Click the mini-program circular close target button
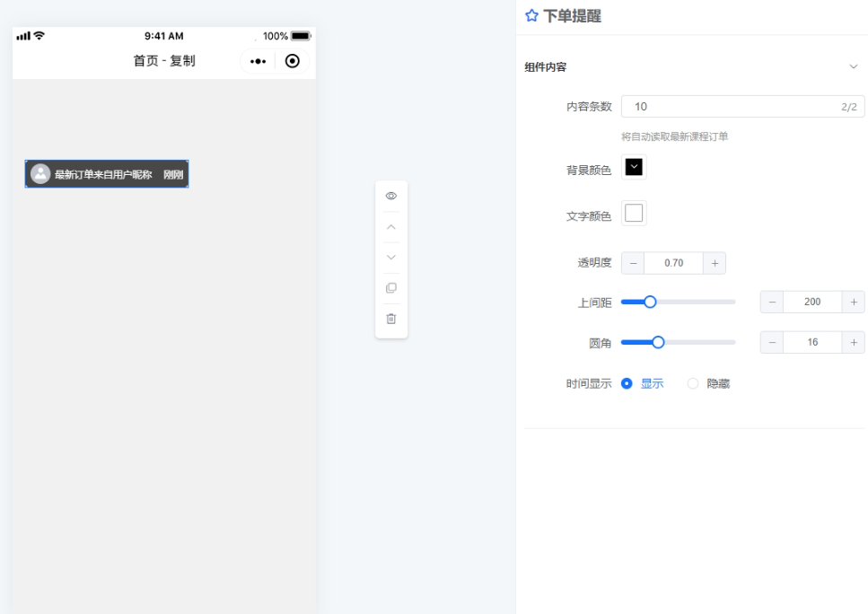Screen dimensions: 868x614 point(293,61)
